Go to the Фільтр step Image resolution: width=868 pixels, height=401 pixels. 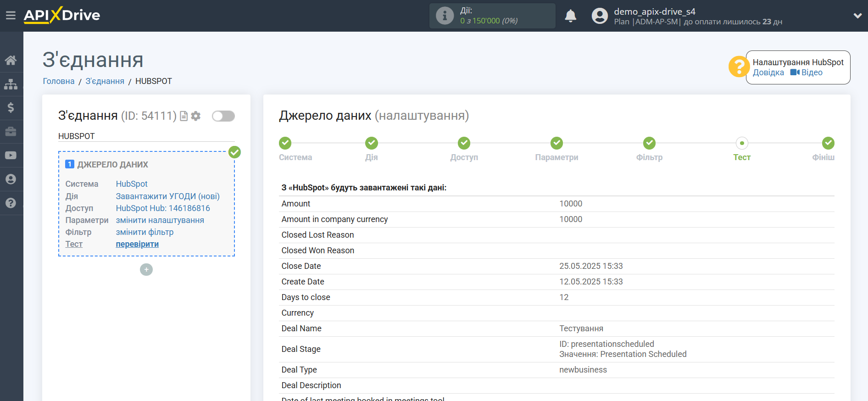[x=649, y=143]
